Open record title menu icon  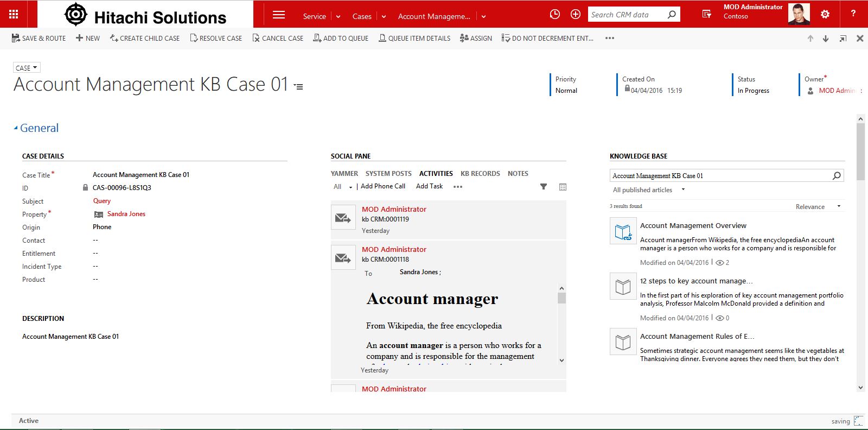298,86
